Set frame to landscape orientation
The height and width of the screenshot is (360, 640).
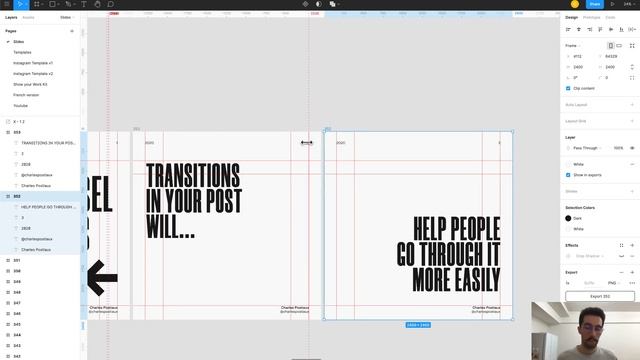[619, 46]
